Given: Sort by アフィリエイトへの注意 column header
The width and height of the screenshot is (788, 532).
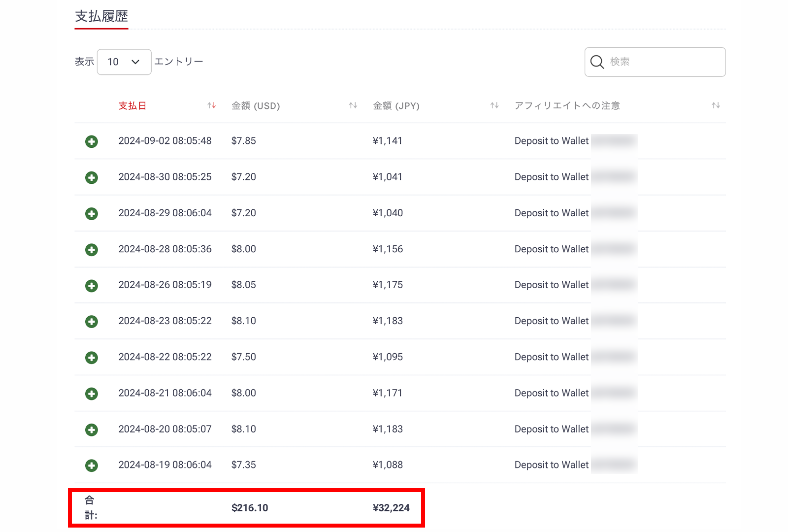Looking at the screenshot, I should pos(567,106).
